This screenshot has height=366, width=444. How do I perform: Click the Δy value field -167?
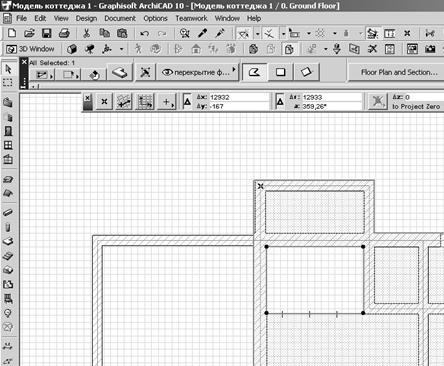coord(239,106)
